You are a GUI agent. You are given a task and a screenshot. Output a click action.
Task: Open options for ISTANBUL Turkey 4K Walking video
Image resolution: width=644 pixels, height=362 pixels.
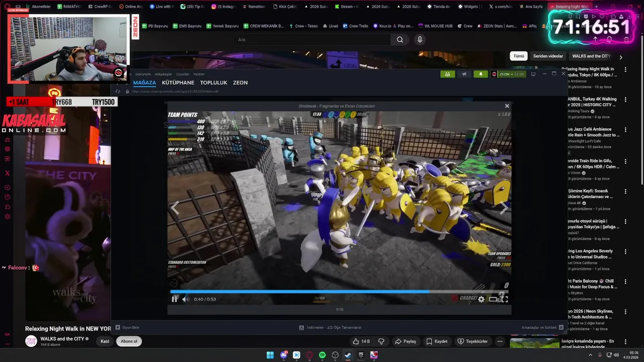pos(625,100)
